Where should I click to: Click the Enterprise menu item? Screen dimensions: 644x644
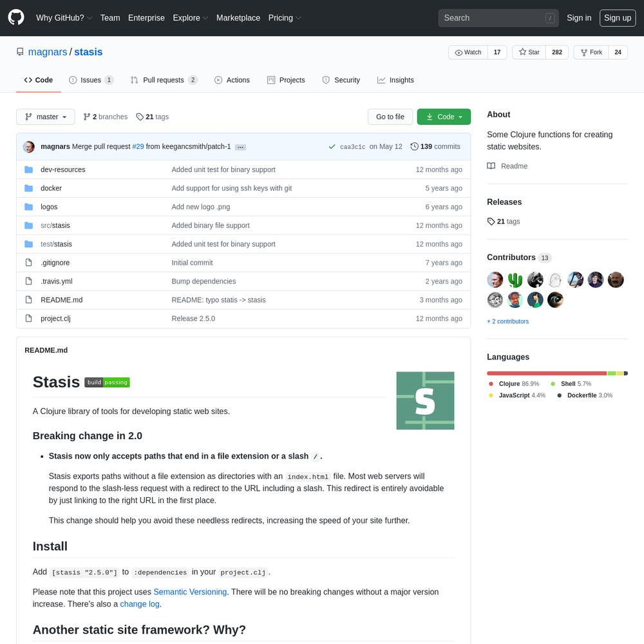point(146,17)
